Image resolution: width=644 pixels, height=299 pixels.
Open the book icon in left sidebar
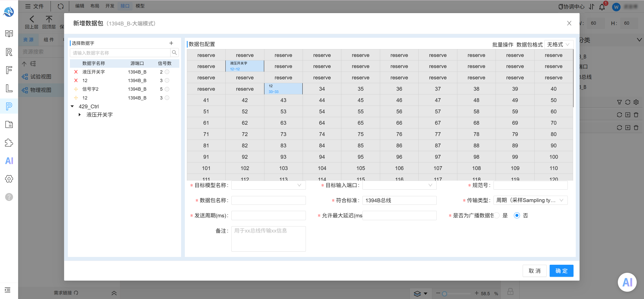tap(9, 34)
